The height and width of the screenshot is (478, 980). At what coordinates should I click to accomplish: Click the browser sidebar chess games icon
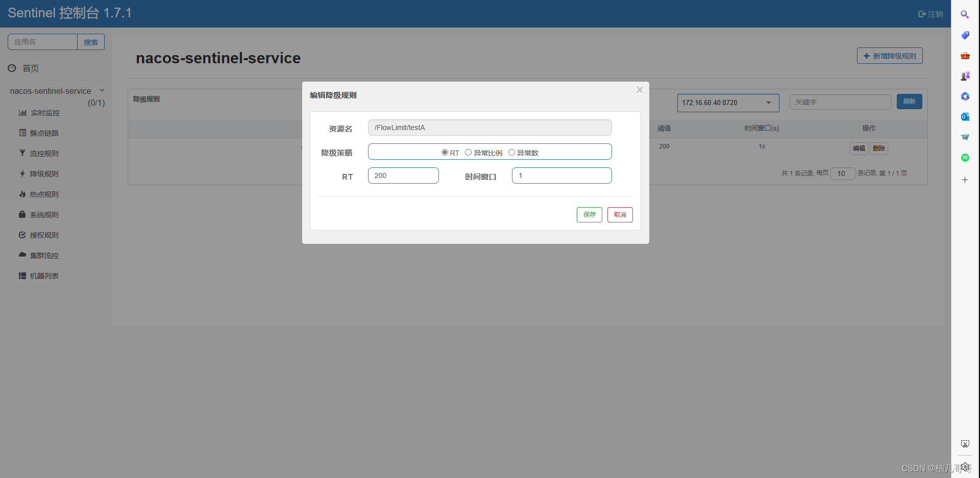coord(965,76)
